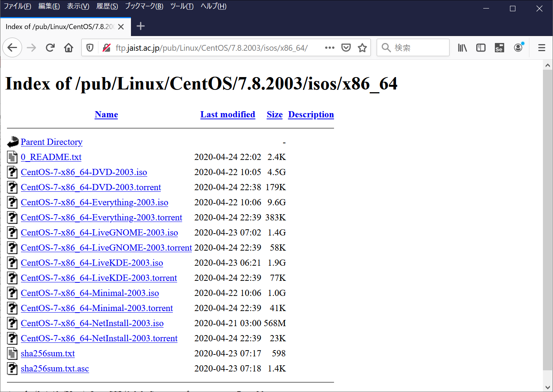Open a new tab
This screenshot has width=553, height=392.
[141, 26]
